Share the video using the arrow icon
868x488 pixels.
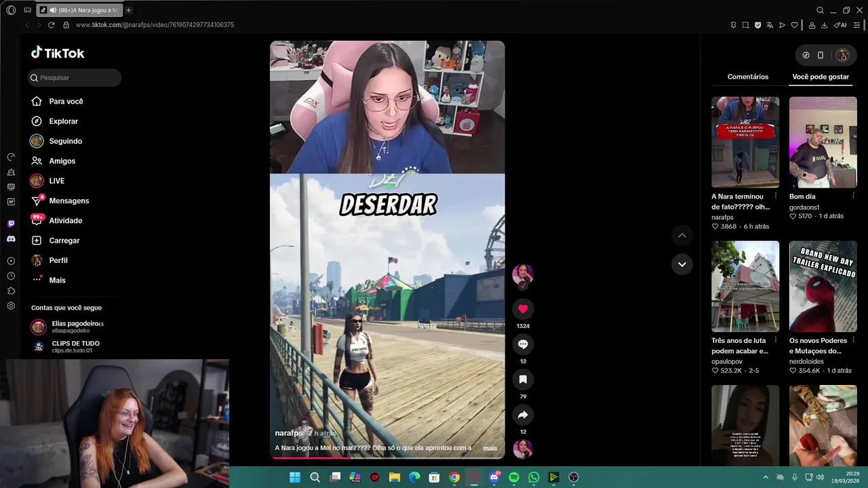click(x=523, y=415)
